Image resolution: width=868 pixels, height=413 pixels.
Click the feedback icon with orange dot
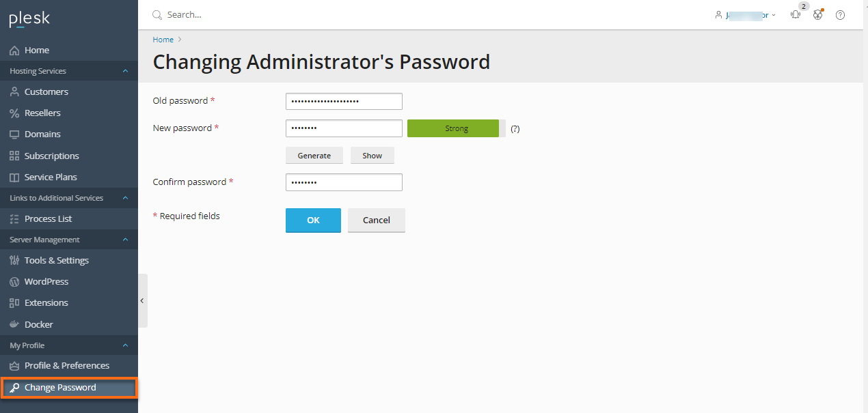point(817,14)
